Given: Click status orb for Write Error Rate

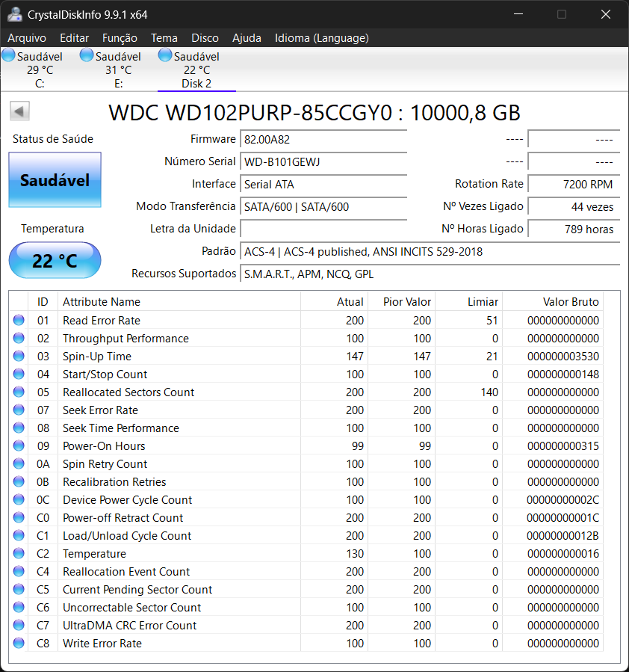Looking at the screenshot, I should pos(19,643).
